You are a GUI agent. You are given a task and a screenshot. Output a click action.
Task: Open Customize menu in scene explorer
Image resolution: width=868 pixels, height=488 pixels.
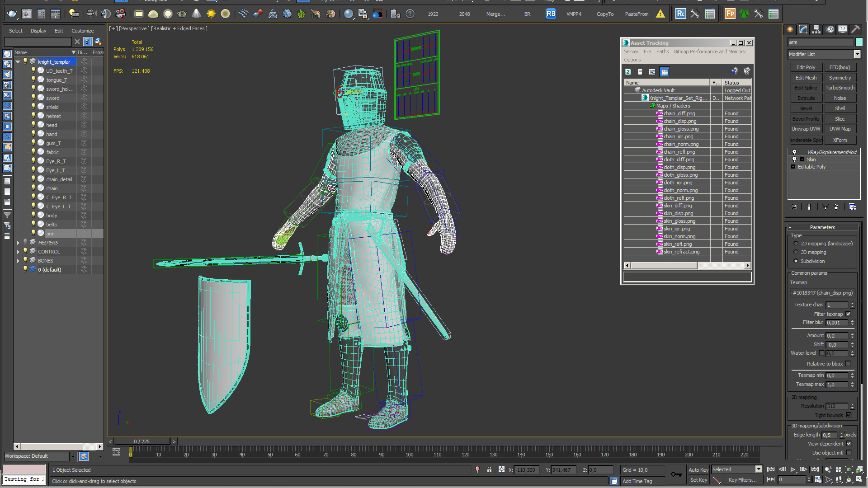coord(82,31)
